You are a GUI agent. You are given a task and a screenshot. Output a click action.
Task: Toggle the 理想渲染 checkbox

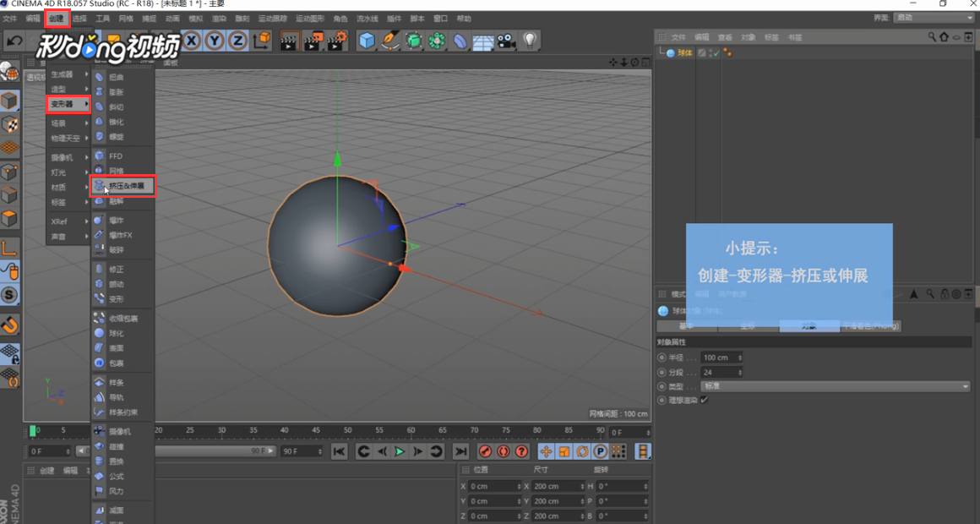point(705,401)
